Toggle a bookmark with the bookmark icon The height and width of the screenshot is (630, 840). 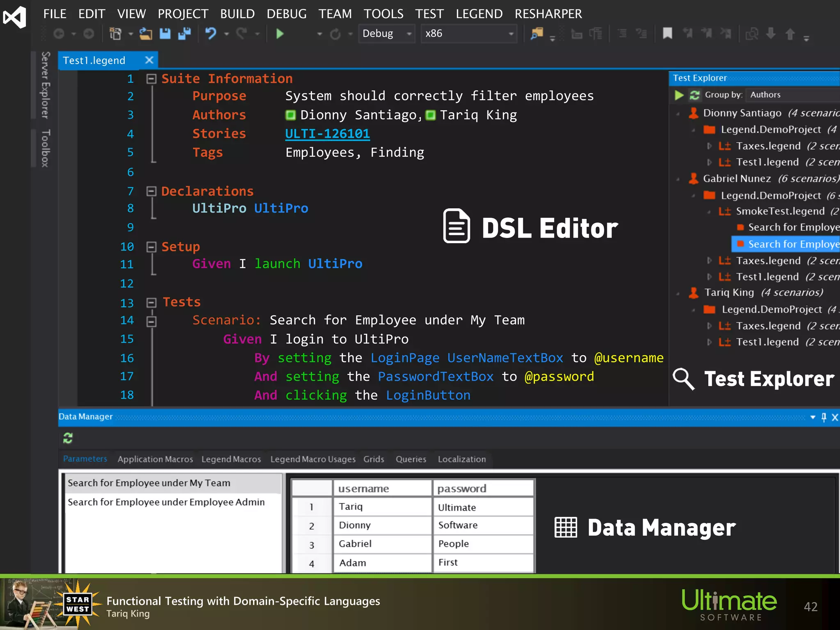[x=668, y=34]
